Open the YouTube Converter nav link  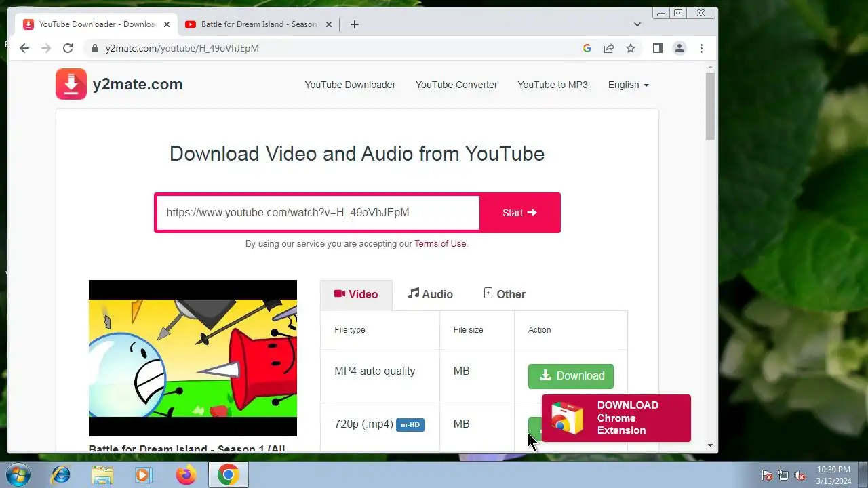coord(456,85)
